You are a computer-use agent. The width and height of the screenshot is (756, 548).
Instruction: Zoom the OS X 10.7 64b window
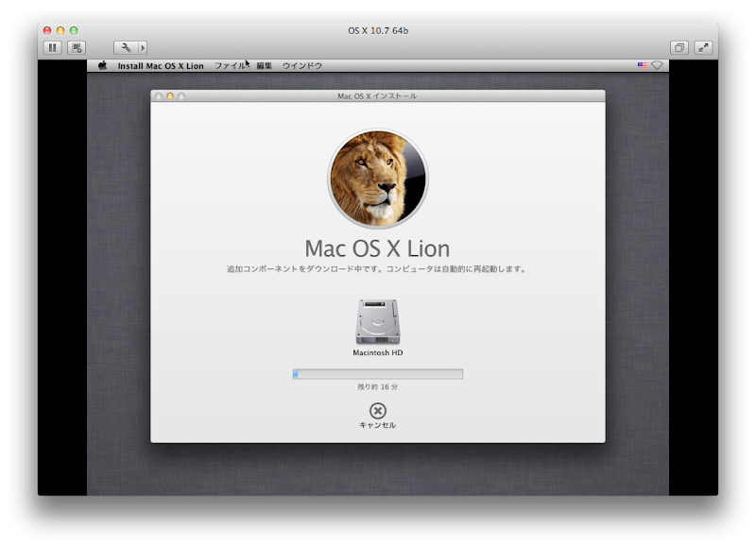click(x=74, y=30)
